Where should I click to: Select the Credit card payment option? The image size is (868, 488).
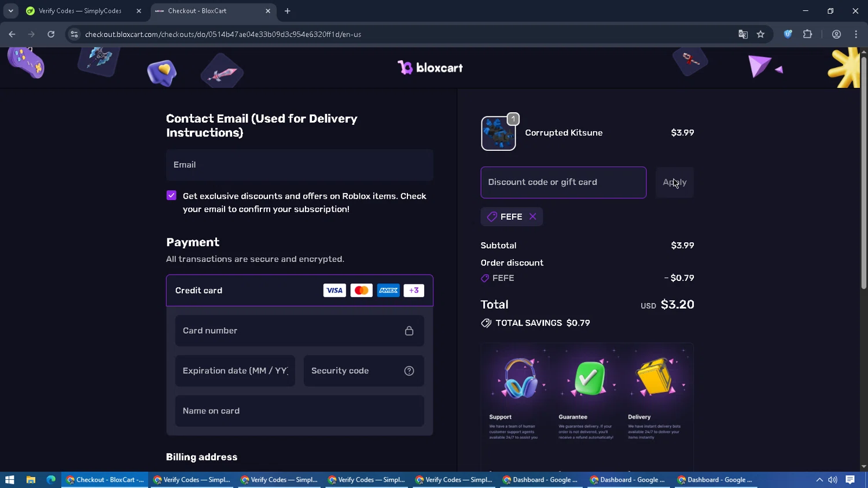[300, 290]
